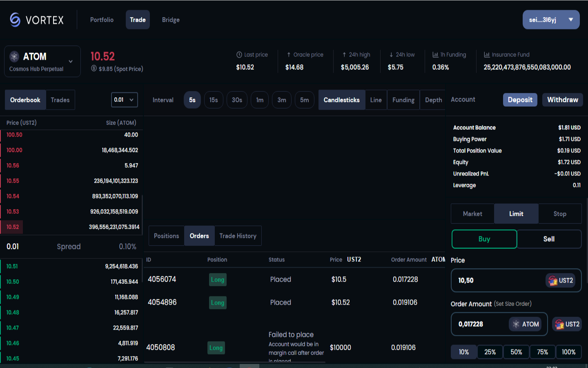Set chart interval to 30s
This screenshot has width=588, height=368.
point(237,100)
